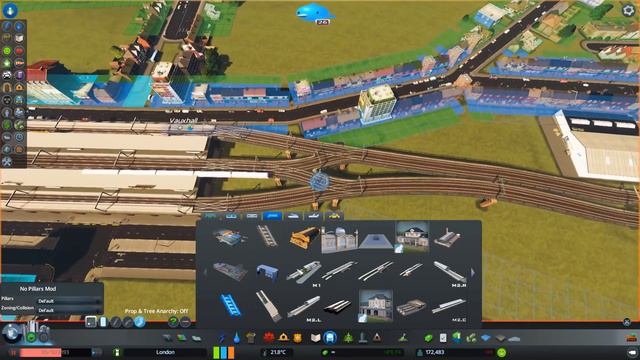
Task: Switch to the Ship tab in transport panel
Action: pos(293,216)
